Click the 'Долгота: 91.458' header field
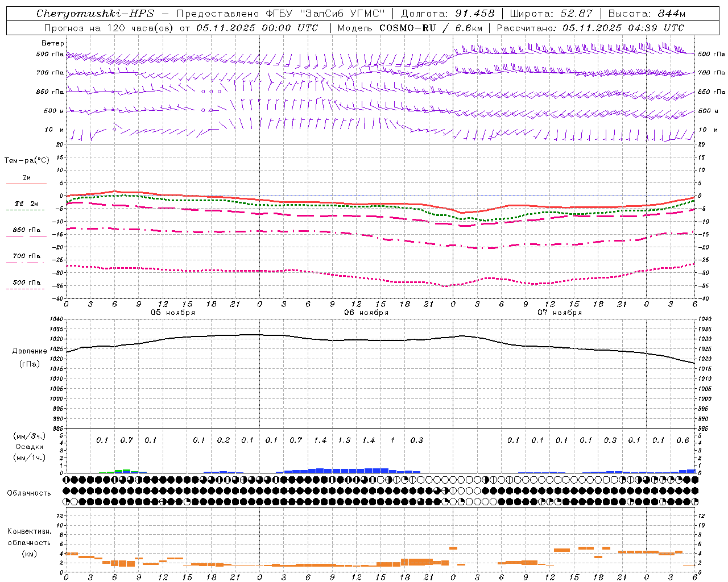The width and height of the screenshot is (728, 582). click(x=448, y=14)
